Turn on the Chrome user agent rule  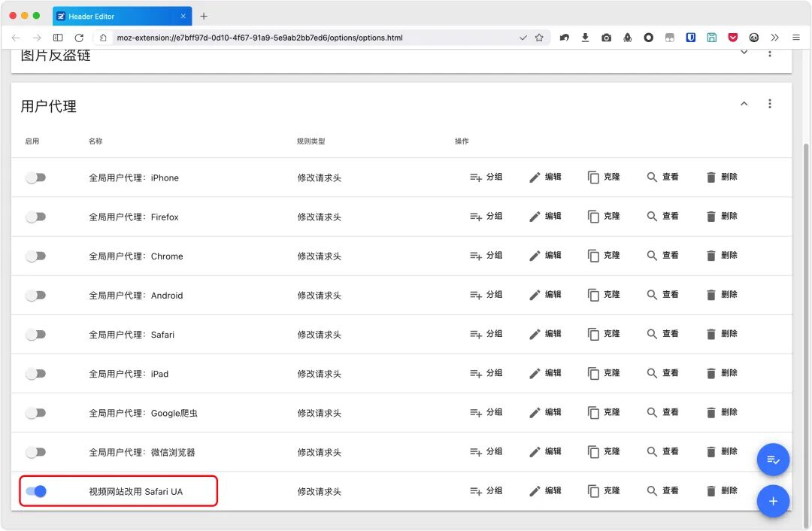click(x=36, y=256)
